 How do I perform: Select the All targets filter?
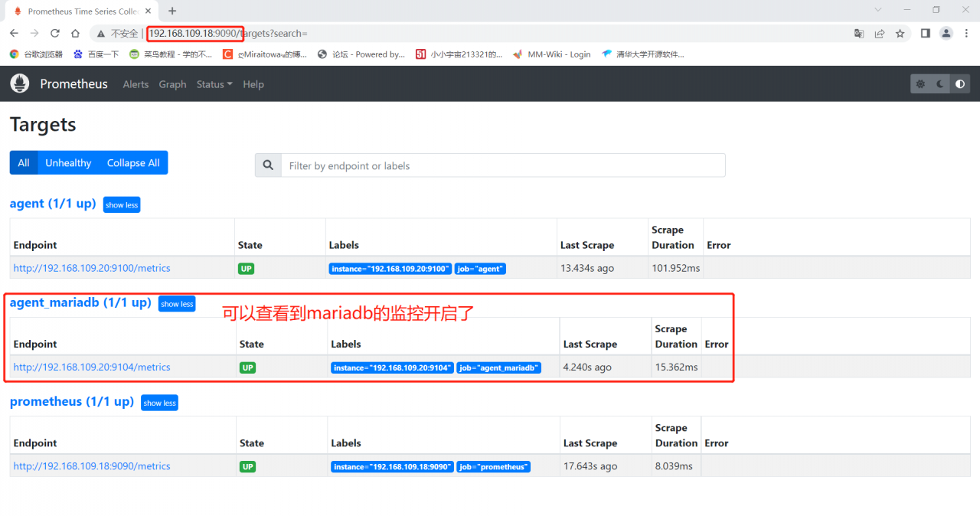(24, 163)
